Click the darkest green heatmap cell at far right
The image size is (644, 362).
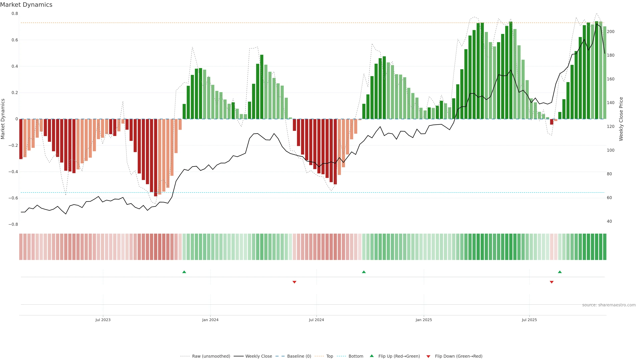point(604,247)
